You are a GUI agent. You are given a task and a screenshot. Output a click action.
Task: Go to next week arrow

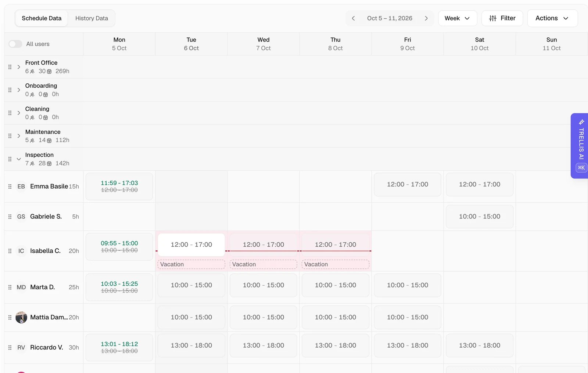click(426, 18)
